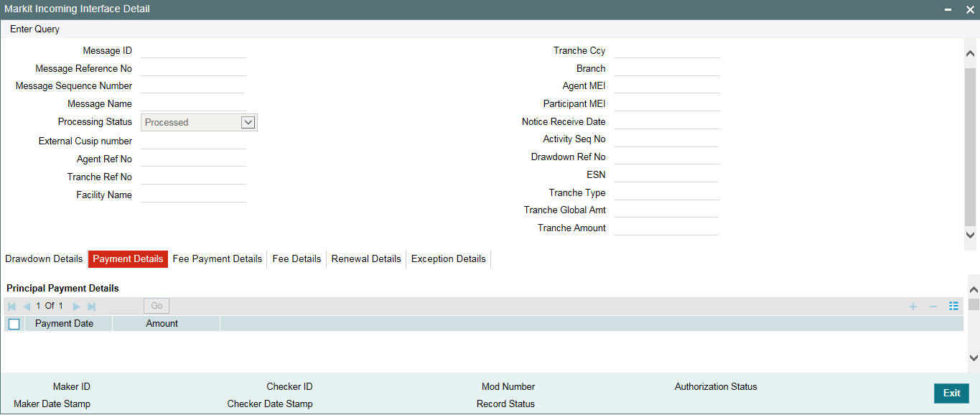Switch to the Fee Payment Details tab
Image resolution: width=980 pixels, height=415 pixels.
(x=218, y=258)
